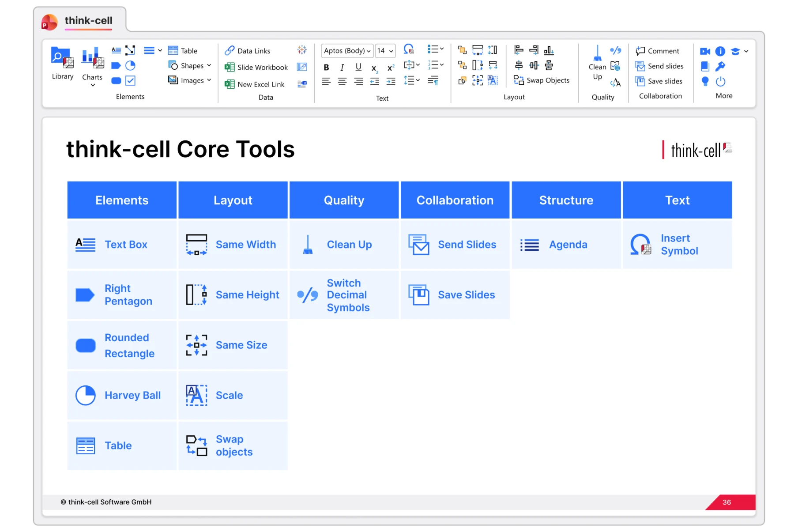Viewport: 798px width, 532px height.
Task: Click the Scale text icon in Layout
Action: (493, 80)
